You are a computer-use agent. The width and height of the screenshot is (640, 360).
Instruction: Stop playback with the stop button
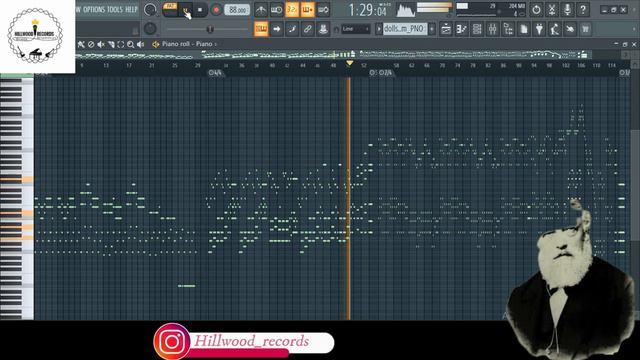pos(200,9)
